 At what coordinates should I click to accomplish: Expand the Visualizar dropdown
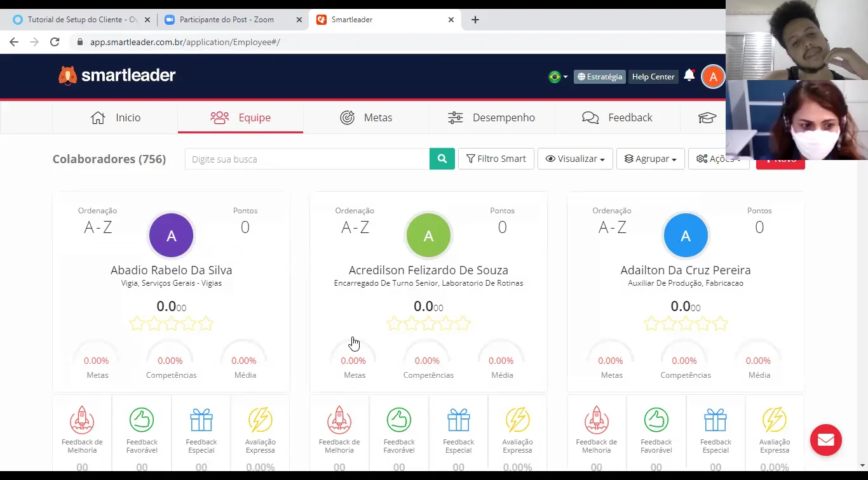coord(575,159)
